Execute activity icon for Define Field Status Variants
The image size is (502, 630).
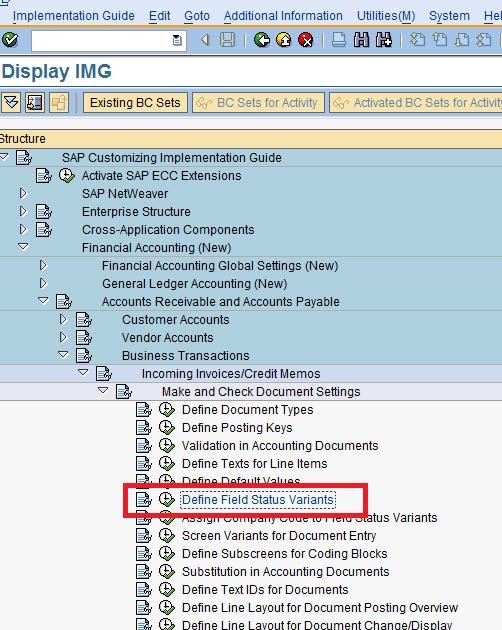(166, 499)
